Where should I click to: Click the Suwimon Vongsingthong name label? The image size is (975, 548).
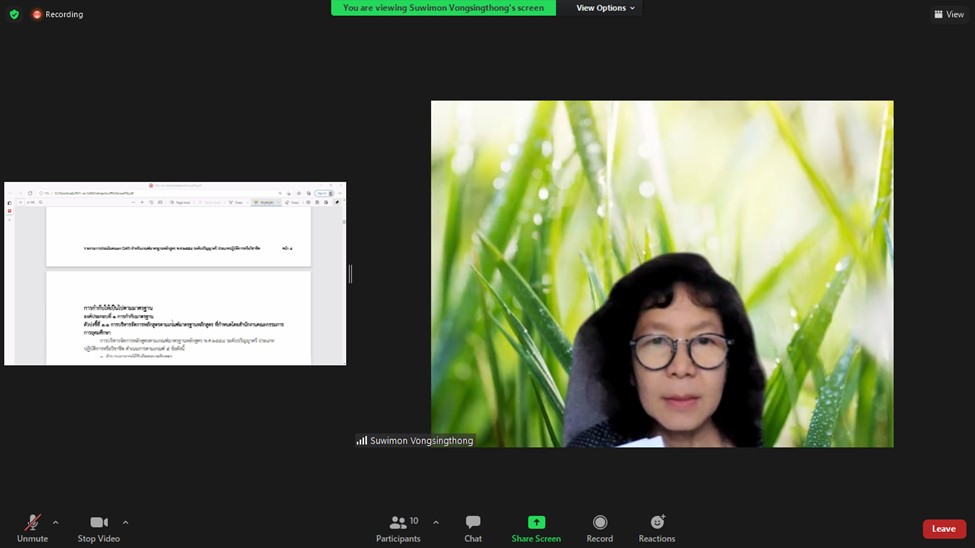(x=415, y=440)
